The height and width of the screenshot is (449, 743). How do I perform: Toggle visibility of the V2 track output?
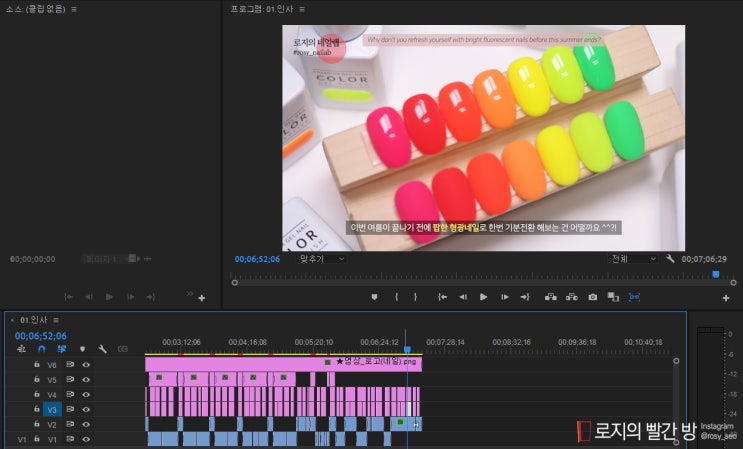point(86,424)
